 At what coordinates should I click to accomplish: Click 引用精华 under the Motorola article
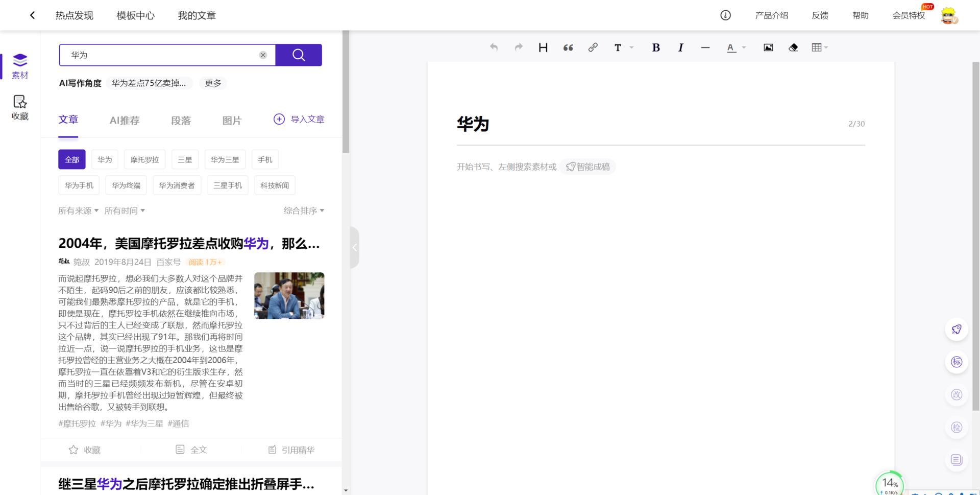tap(291, 450)
